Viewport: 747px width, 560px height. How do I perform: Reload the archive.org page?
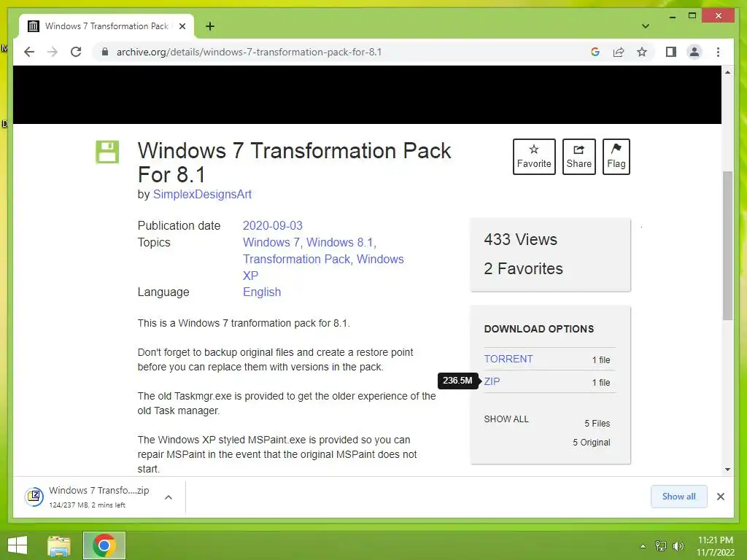[x=76, y=52]
